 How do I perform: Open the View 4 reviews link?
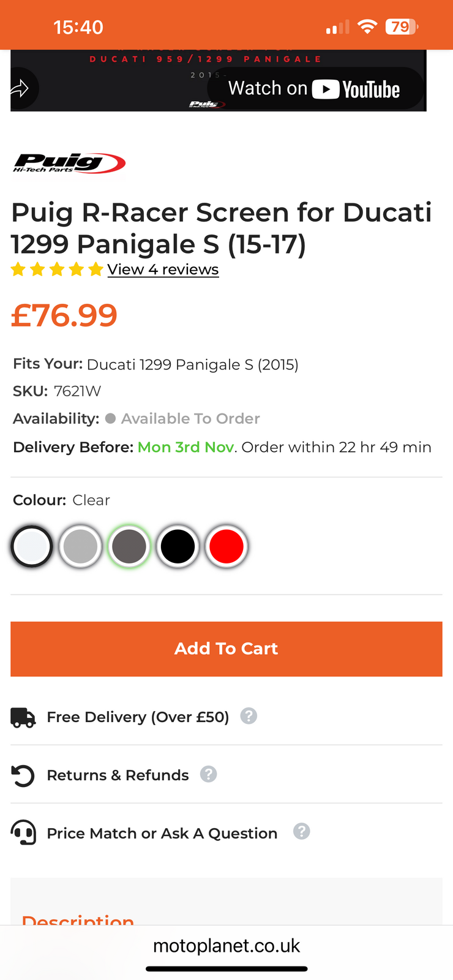163,269
